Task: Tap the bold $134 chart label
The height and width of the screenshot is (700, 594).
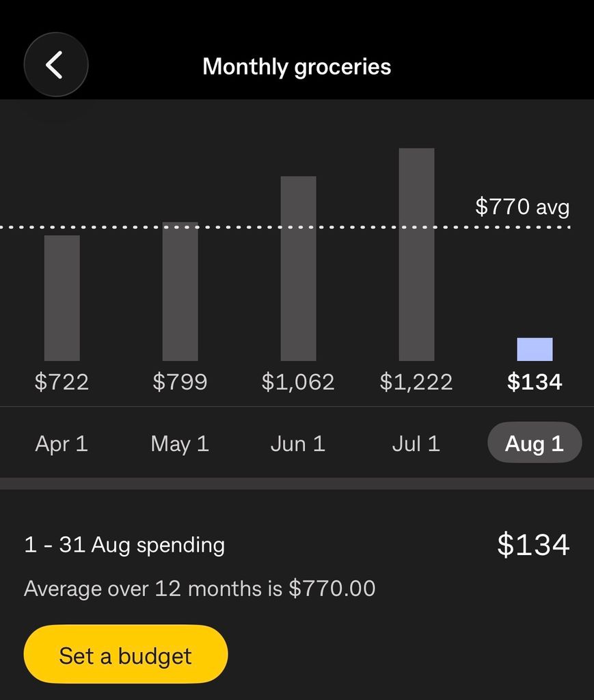Action: pos(535,382)
